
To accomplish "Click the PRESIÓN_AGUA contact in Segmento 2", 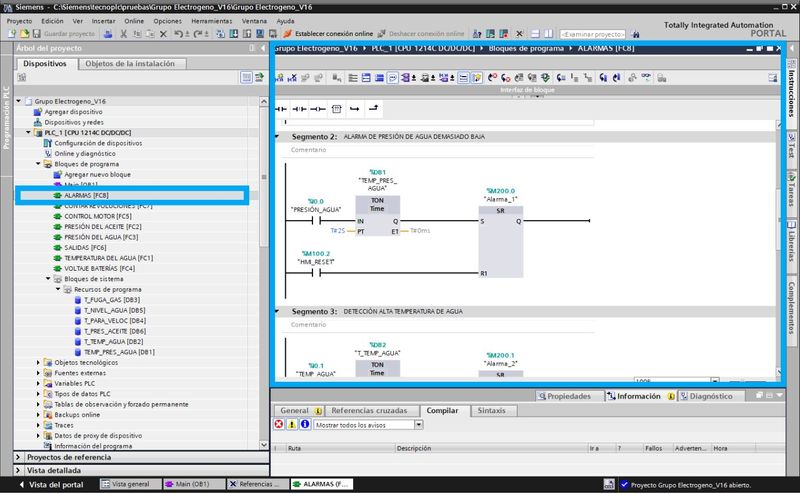I will point(316,220).
